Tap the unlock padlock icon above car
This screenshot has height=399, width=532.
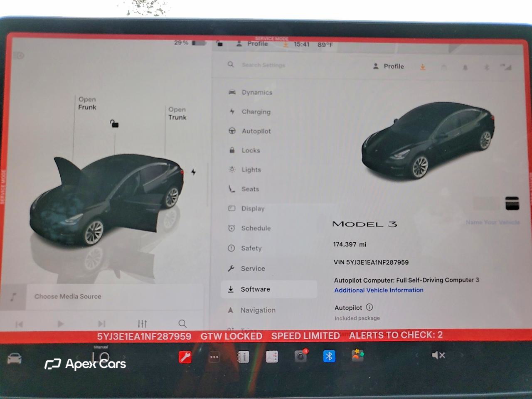pyautogui.click(x=114, y=123)
